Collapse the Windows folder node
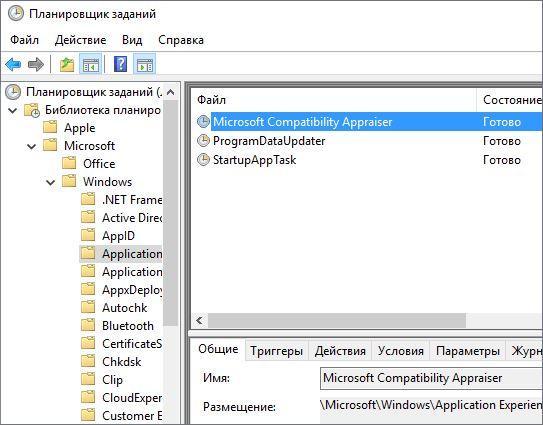543x425 pixels. pos(51,182)
